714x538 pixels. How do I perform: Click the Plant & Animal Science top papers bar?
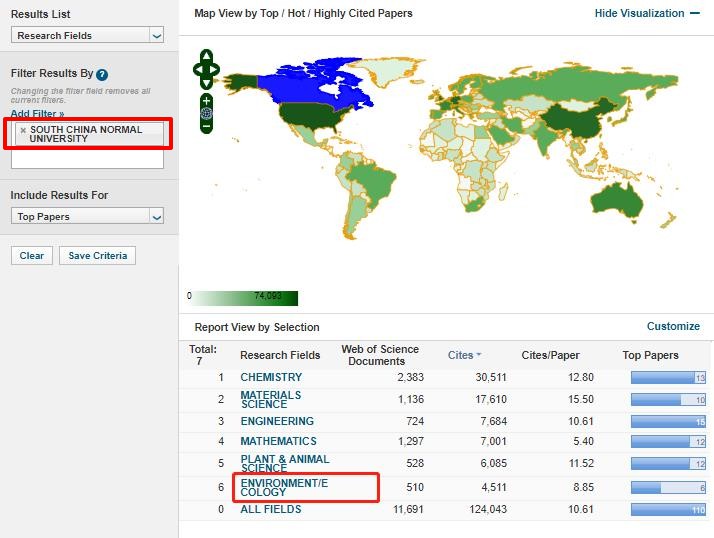point(668,463)
